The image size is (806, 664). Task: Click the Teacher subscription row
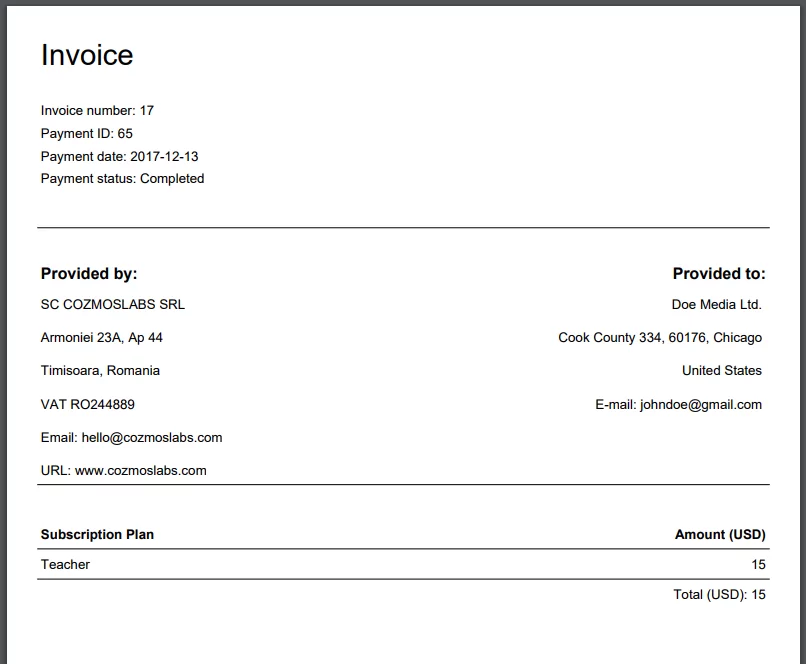403,564
